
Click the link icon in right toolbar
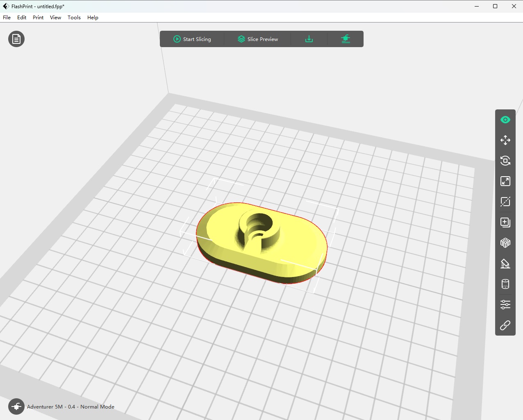(505, 325)
